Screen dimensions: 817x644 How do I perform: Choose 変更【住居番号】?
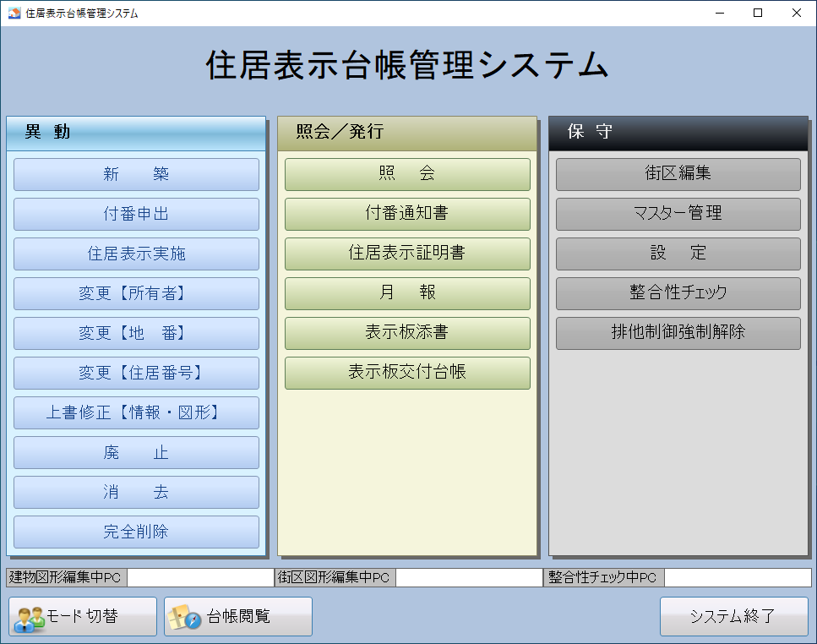pos(137,373)
